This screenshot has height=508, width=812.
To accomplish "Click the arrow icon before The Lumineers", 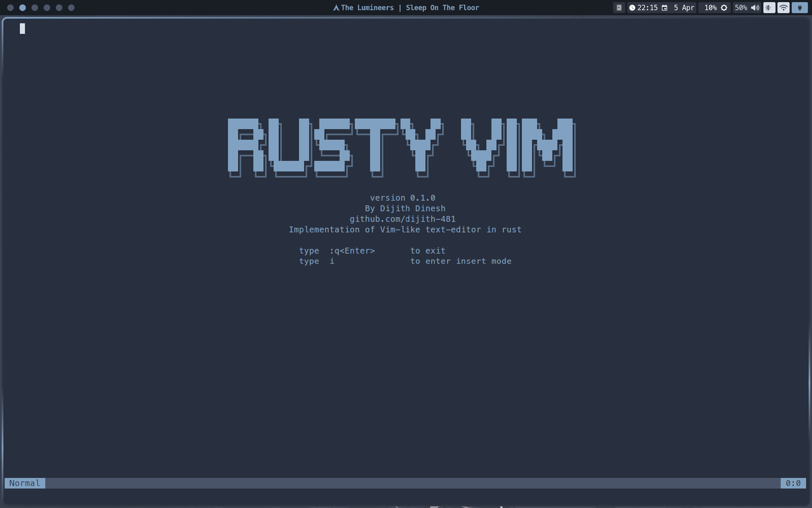I will (336, 8).
